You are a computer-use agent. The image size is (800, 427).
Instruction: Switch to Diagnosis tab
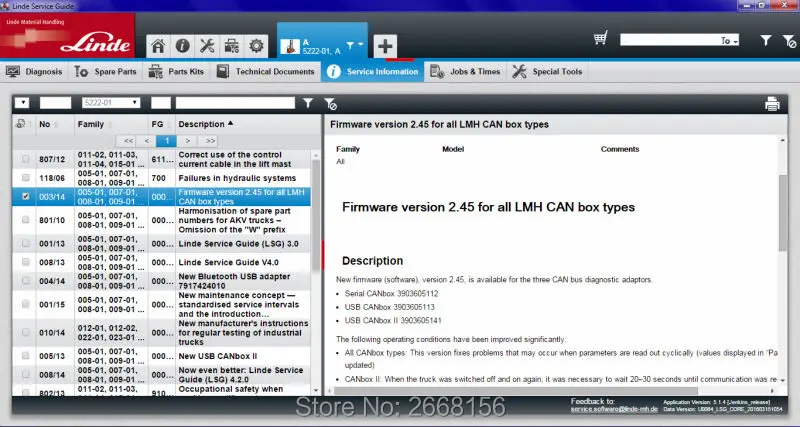[34, 72]
